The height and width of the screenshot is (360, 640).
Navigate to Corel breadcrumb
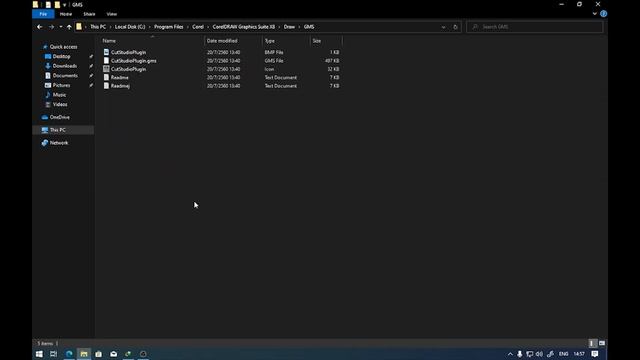[198, 27]
